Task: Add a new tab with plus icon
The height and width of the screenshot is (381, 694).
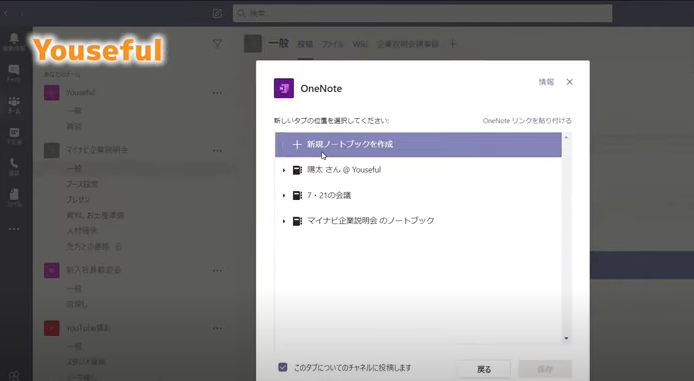Action: [452, 43]
